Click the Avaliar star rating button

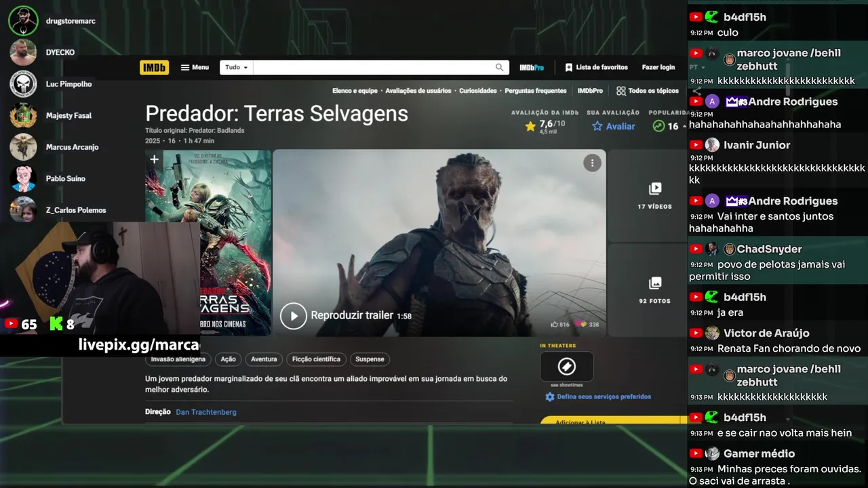click(614, 126)
